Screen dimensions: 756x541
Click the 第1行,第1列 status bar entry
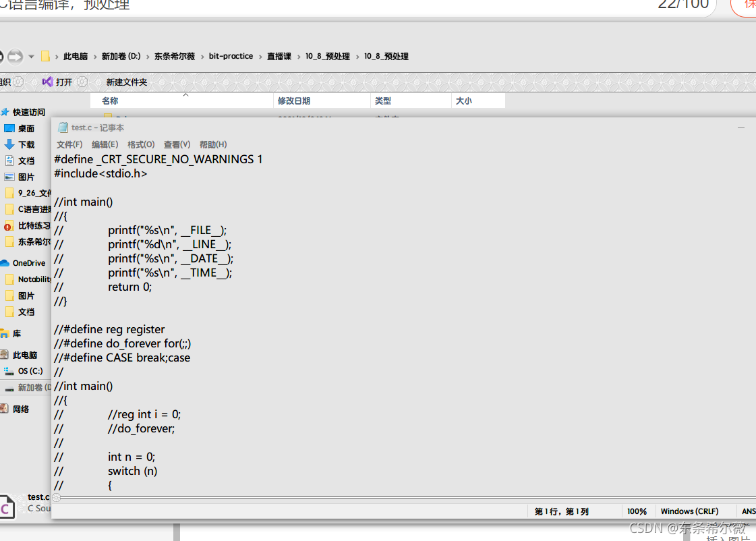coord(561,511)
